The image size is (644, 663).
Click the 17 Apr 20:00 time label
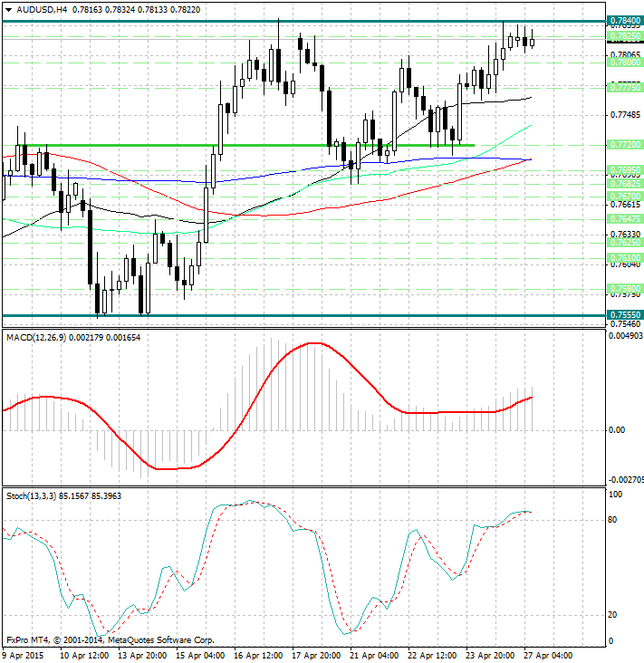point(316,656)
